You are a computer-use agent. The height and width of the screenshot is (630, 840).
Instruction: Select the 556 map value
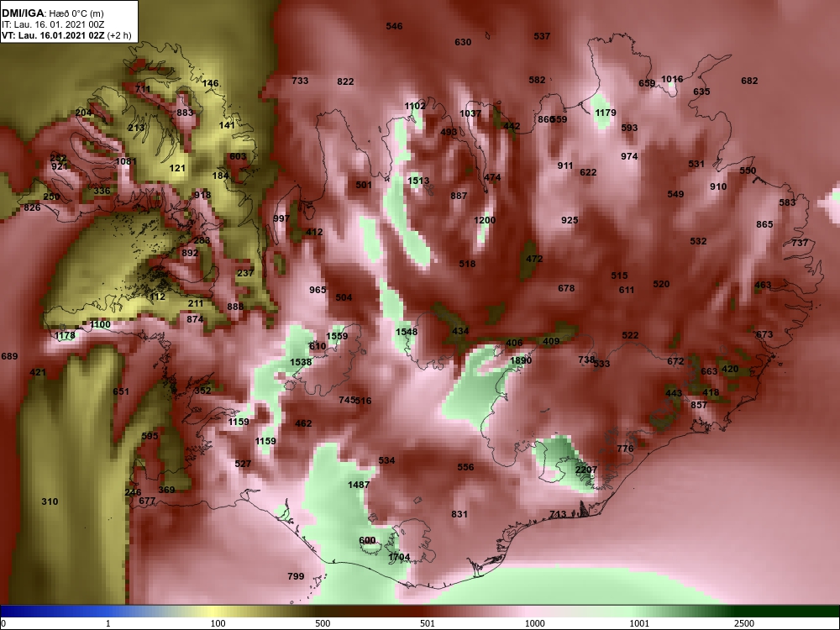(465, 468)
